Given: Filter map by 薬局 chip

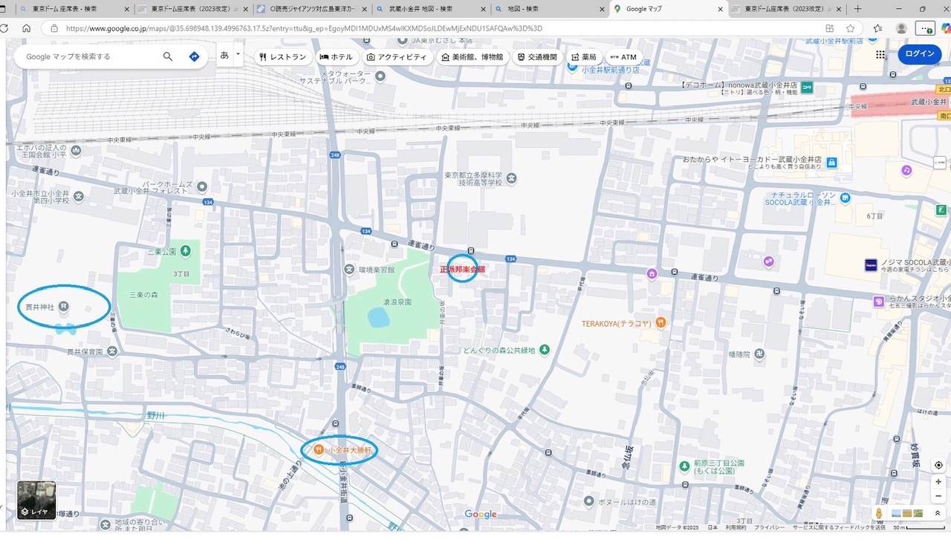Looking at the screenshot, I should pyautogui.click(x=584, y=57).
